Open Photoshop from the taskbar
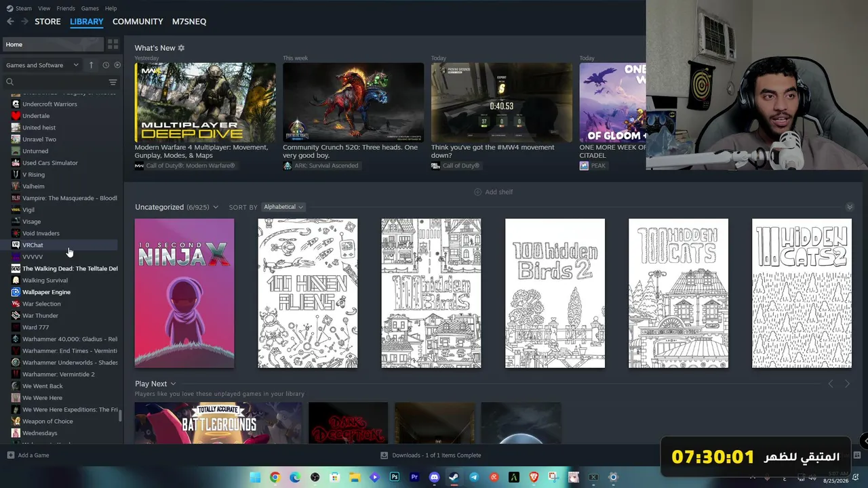 pyautogui.click(x=395, y=477)
